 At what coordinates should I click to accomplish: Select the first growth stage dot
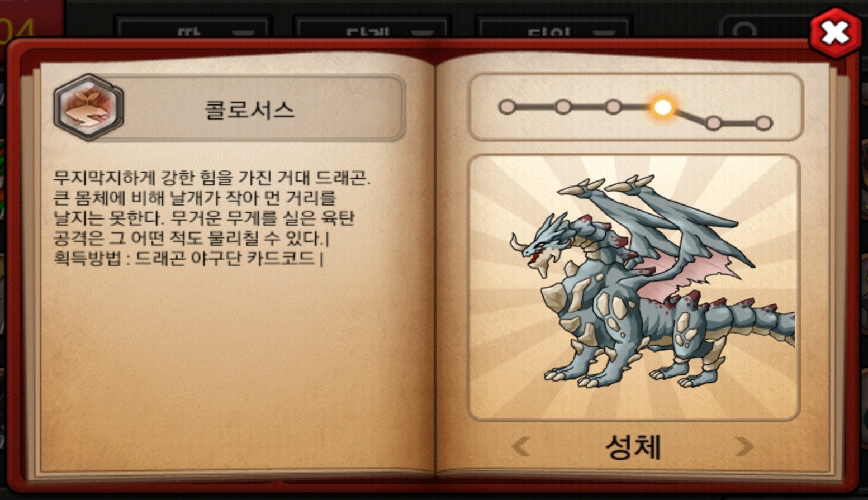(x=507, y=107)
